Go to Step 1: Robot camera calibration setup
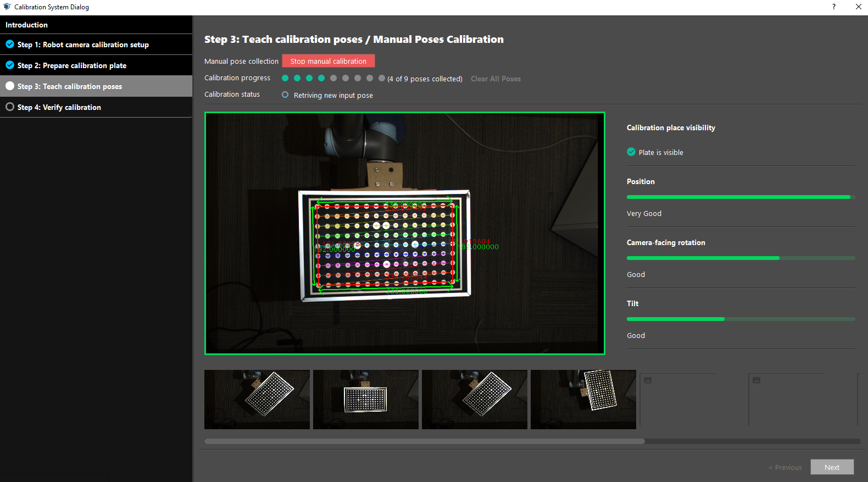Viewport: 868px width, 482px height. pos(96,45)
